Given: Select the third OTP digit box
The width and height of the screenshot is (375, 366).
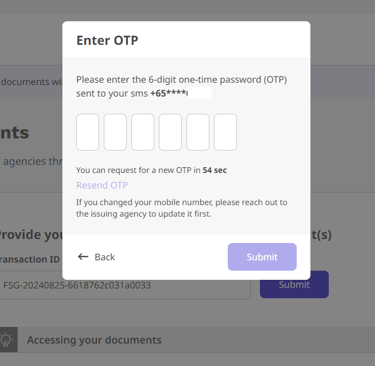Looking at the screenshot, I should 143,132.
